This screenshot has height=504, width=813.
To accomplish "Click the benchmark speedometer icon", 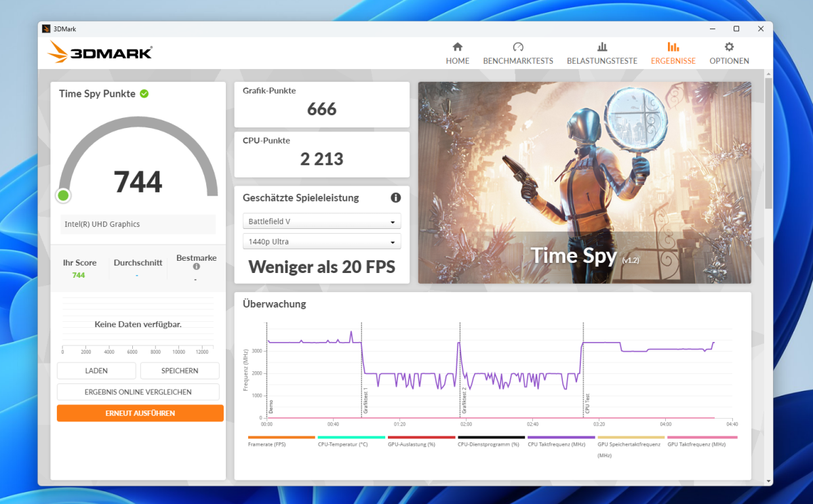I will point(518,47).
